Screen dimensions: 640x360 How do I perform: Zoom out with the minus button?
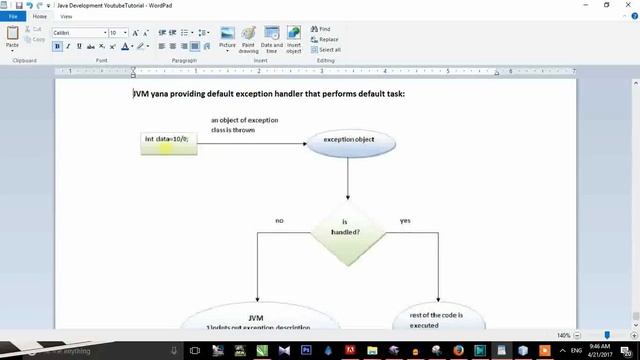pyautogui.click(x=577, y=335)
